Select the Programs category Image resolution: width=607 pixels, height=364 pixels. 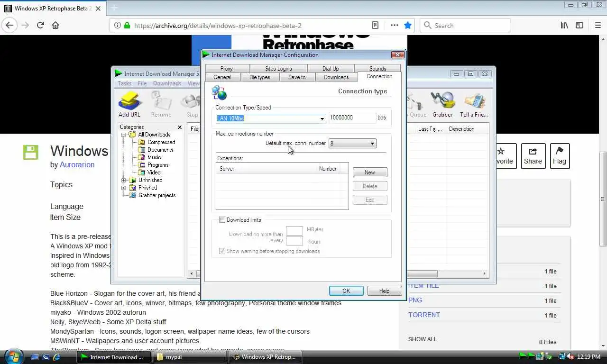[158, 165]
